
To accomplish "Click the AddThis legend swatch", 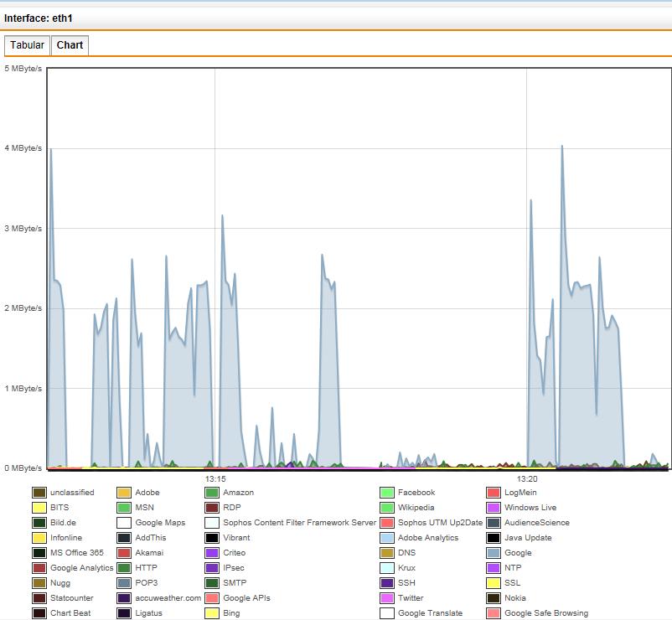I will pos(124,538).
